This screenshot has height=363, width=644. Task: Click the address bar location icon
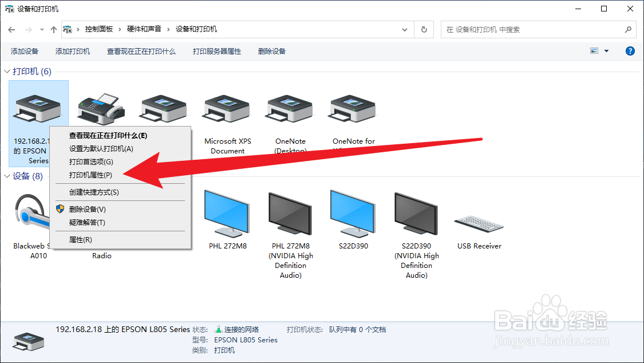coord(68,30)
